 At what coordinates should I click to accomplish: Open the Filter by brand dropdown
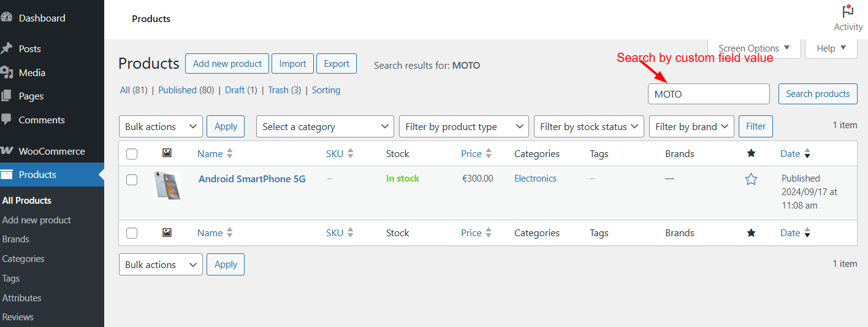[691, 126]
